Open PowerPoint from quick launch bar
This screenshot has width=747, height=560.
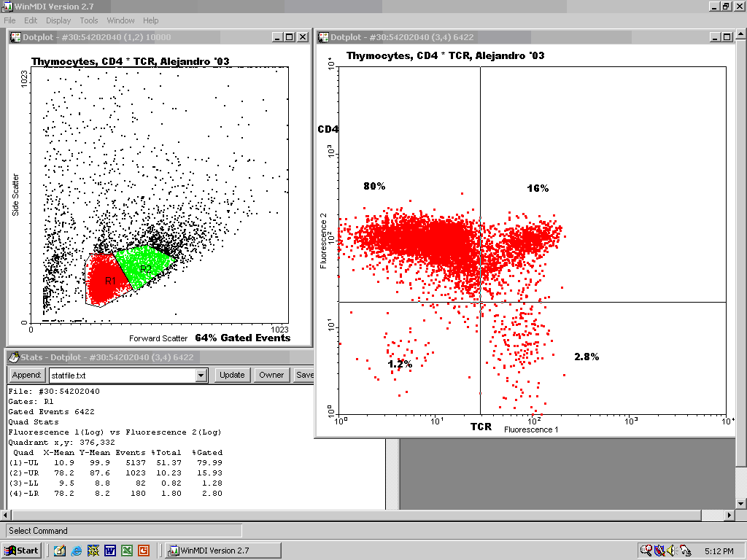tap(144, 551)
